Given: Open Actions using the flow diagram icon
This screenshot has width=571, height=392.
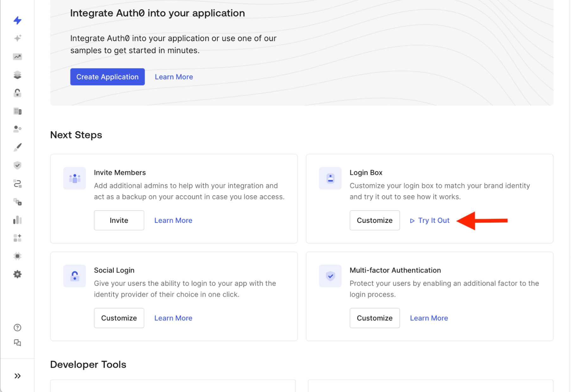Looking at the screenshot, I should tap(17, 184).
